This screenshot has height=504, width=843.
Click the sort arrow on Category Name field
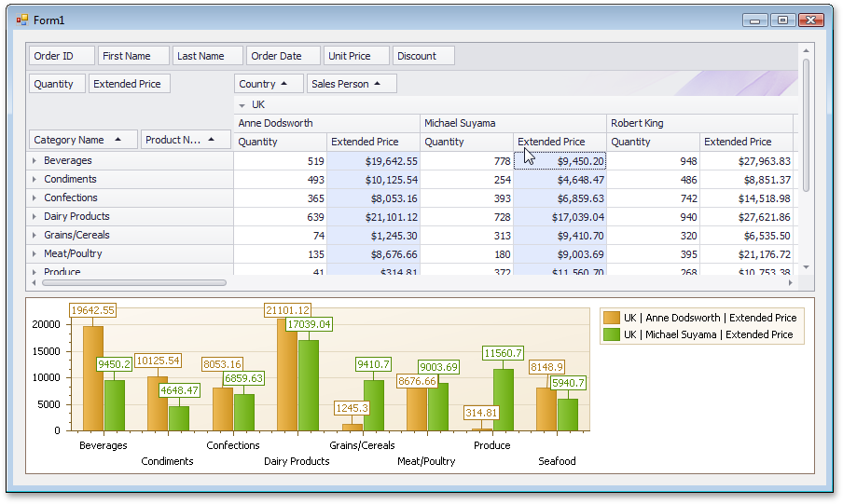(117, 139)
